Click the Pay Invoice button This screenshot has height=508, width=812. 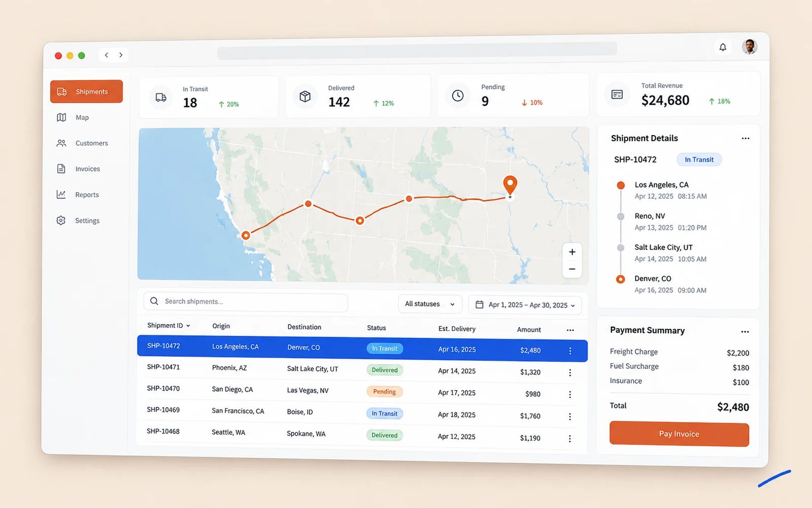[679, 434]
